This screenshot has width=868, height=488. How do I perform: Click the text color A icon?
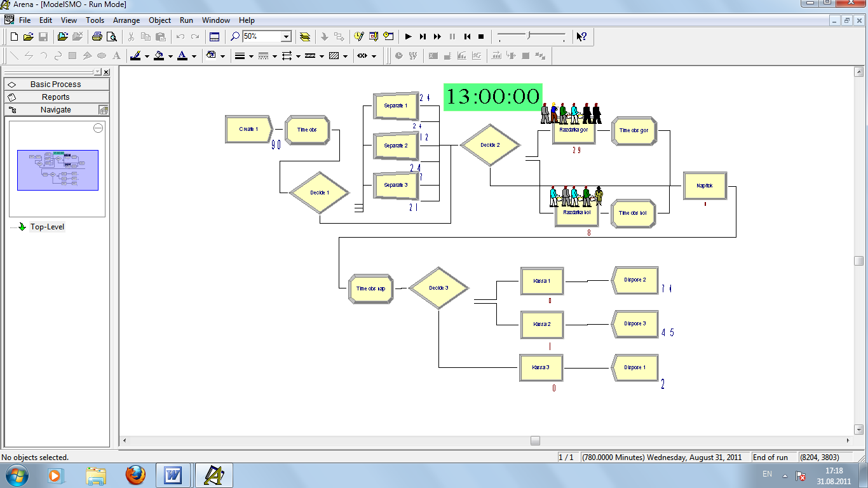(182, 56)
